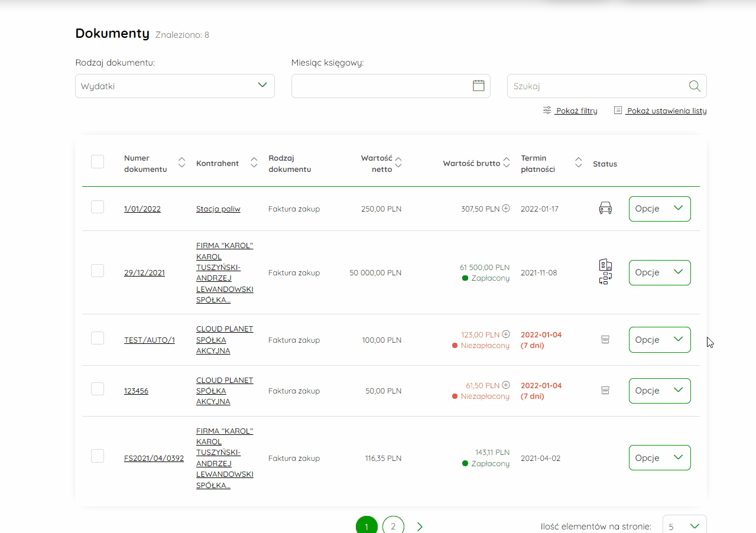Open document link FS2021/04/0392
The height and width of the screenshot is (533, 756).
[x=154, y=458]
